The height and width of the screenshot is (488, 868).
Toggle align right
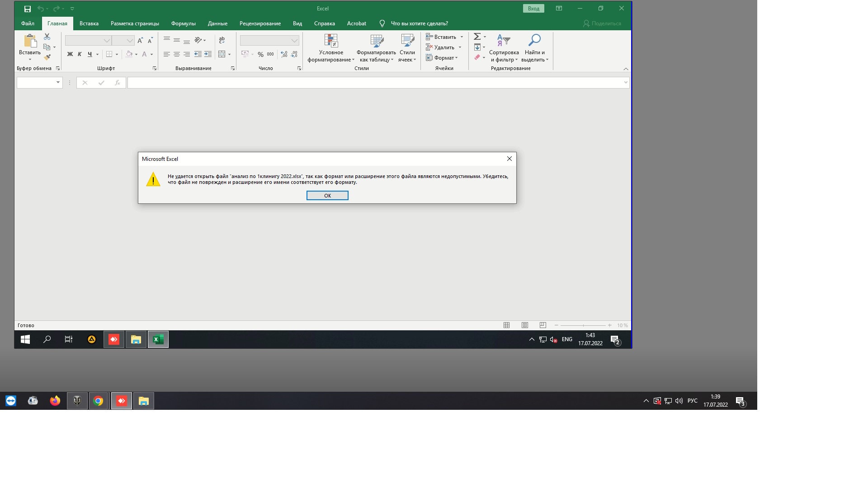(187, 54)
